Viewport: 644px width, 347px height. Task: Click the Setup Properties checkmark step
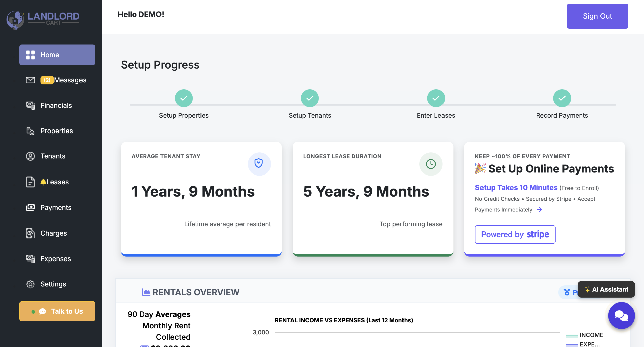pos(184,98)
